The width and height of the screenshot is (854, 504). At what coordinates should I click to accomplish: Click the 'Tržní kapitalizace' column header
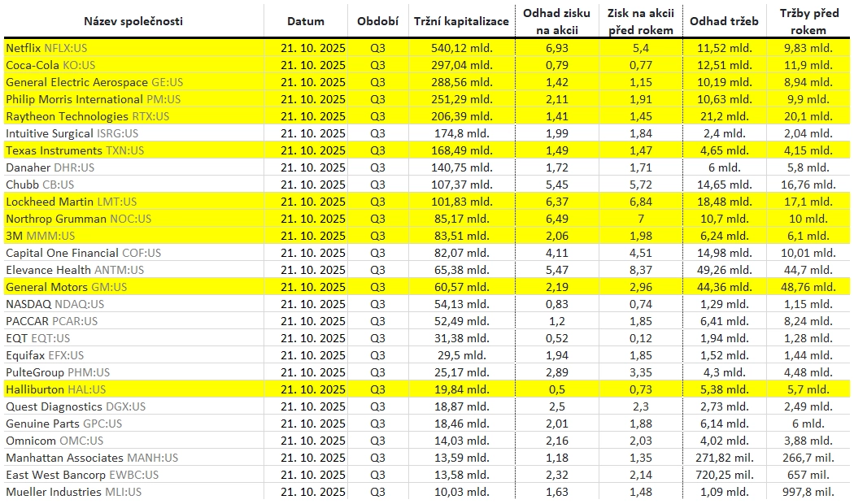click(461, 21)
